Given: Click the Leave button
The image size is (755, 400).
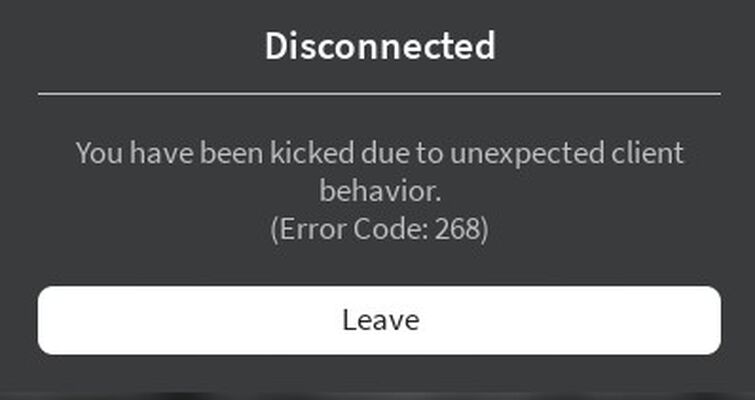Looking at the screenshot, I should [379, 321].
